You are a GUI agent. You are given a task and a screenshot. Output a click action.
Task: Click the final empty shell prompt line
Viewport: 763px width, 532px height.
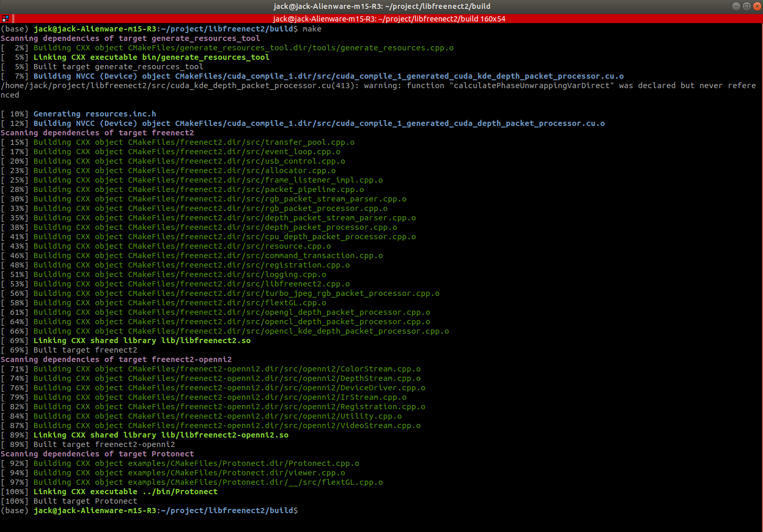tap(149, 510)
